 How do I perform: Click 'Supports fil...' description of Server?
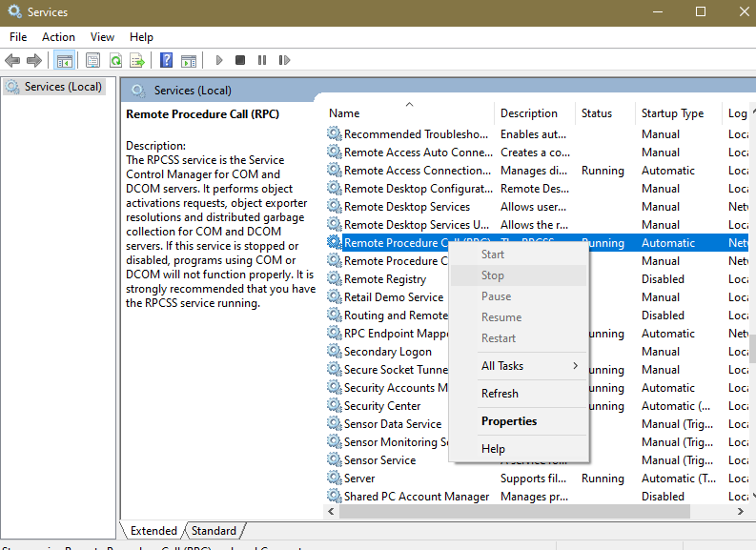click(533, 479)
